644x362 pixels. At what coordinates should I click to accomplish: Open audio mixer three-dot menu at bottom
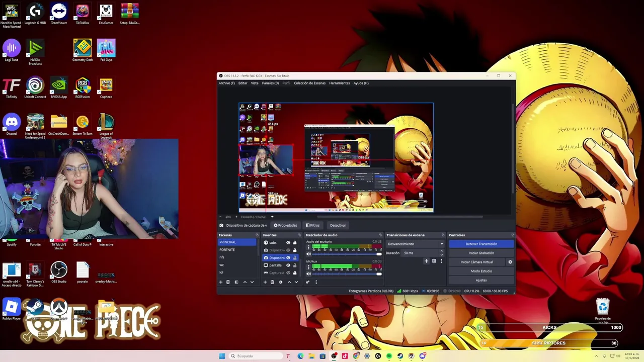coord(316,282)
